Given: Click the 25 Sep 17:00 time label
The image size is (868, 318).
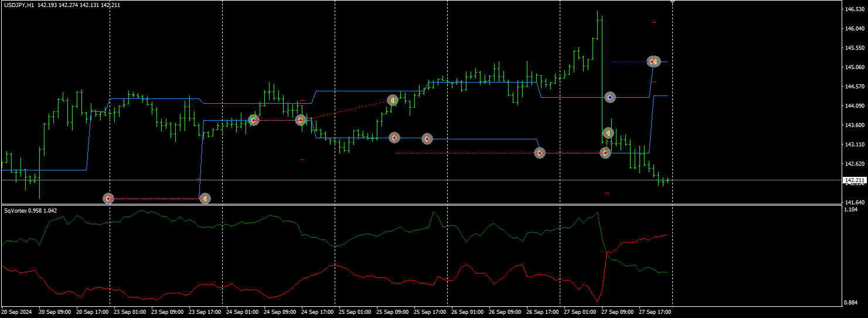Looking at the screenshot, I should (430, 312).
